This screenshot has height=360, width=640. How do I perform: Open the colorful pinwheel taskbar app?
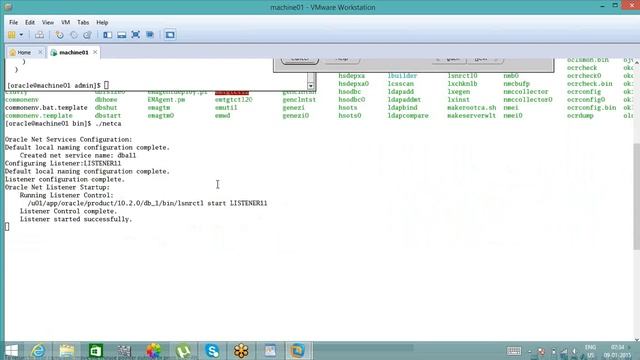coord(153,351)
